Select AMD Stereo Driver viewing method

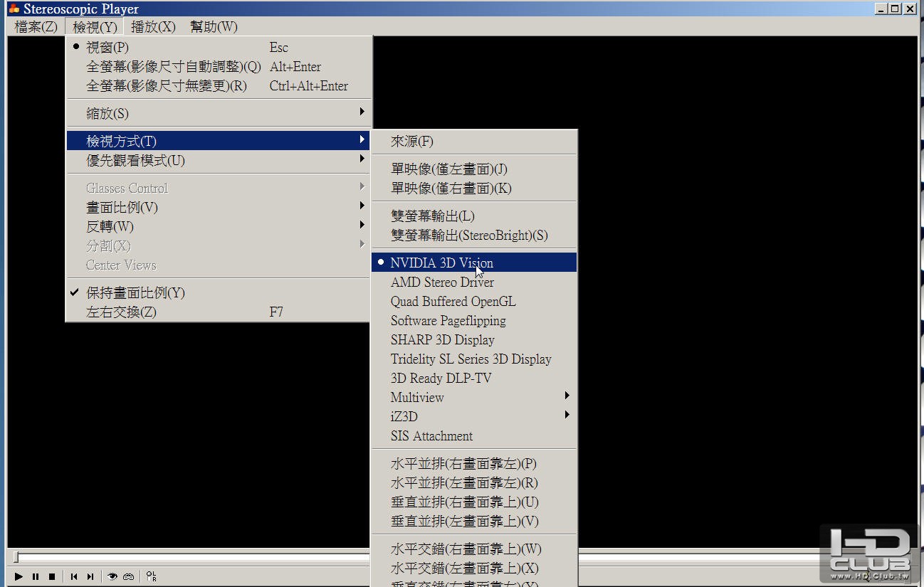point(474,282)
